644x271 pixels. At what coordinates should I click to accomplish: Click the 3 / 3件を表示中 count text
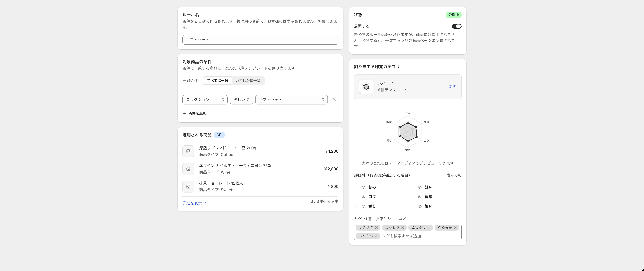click(x=324, y=201)
